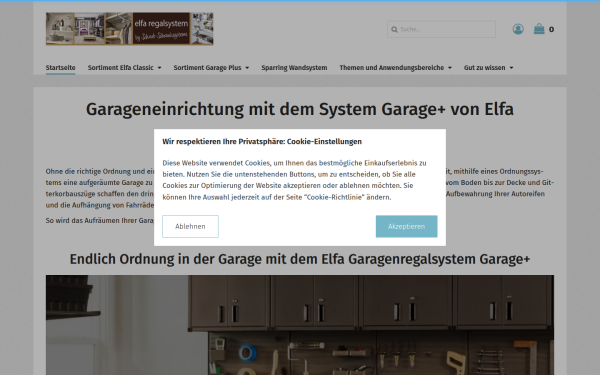Open the shopping cart icon
This screenshot has width=600, height=375.
[x=539, y=29]
